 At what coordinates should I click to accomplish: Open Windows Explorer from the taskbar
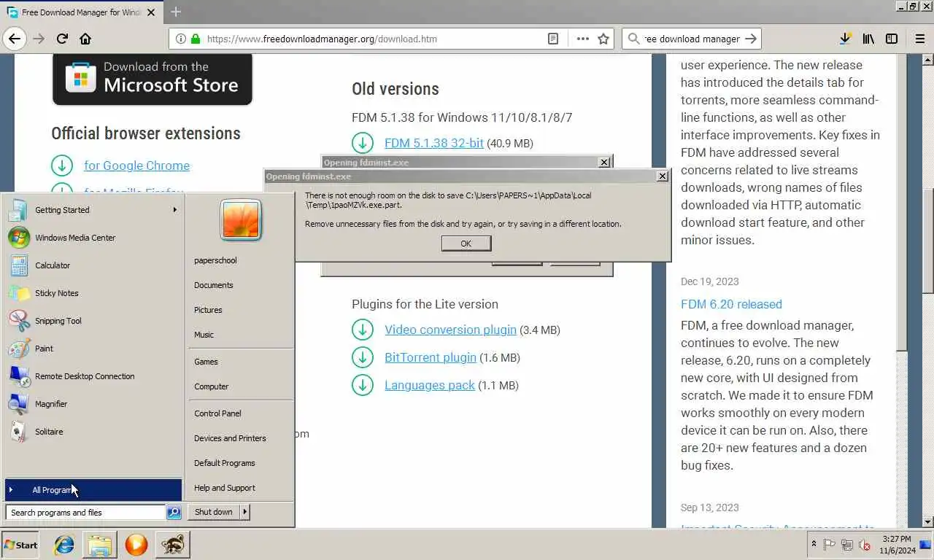pyautogui.click(x=100, y=544)
